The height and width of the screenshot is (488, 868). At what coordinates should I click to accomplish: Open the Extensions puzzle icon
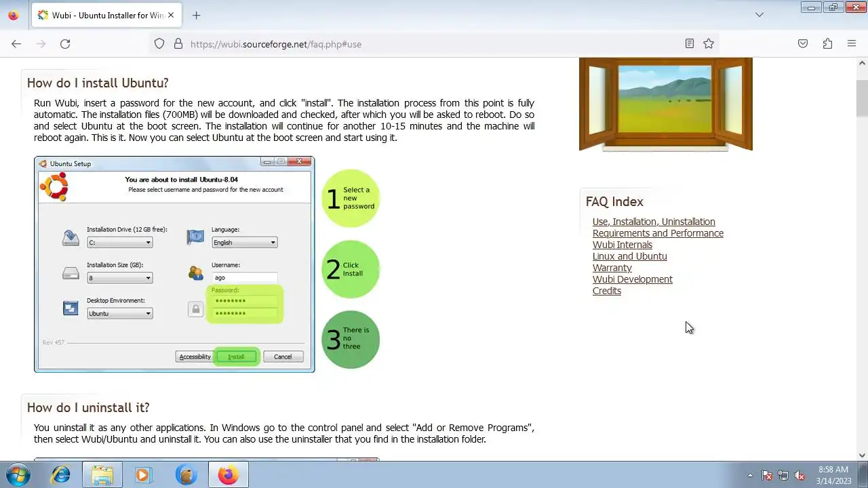tap(827, 44)
